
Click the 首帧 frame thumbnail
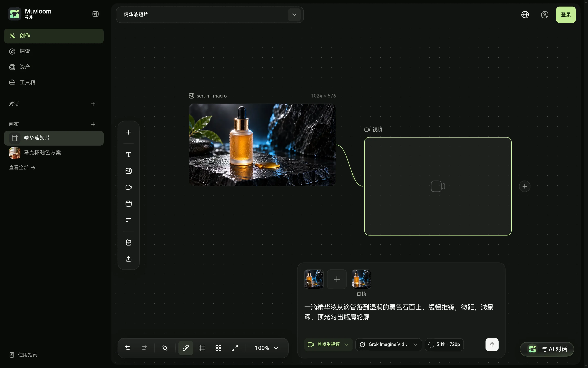click(361, 279)
